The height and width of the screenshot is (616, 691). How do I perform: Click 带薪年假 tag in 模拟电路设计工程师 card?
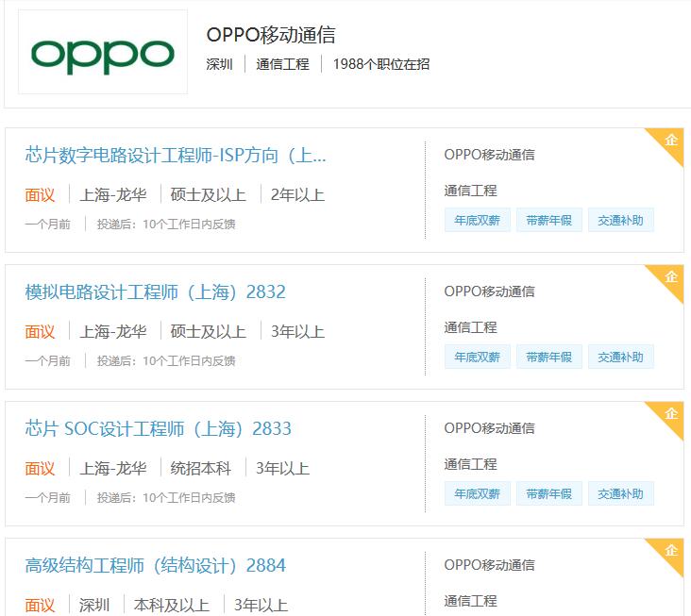(x=549, y=357)
